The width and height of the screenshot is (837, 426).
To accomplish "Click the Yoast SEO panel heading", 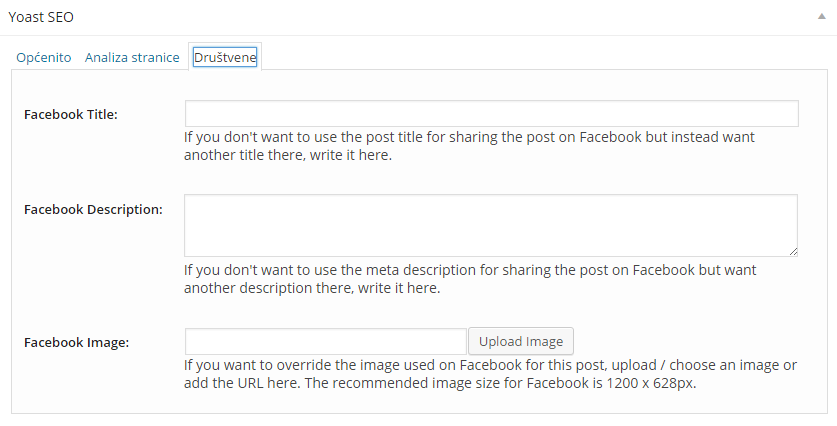I will pos(41,17).
